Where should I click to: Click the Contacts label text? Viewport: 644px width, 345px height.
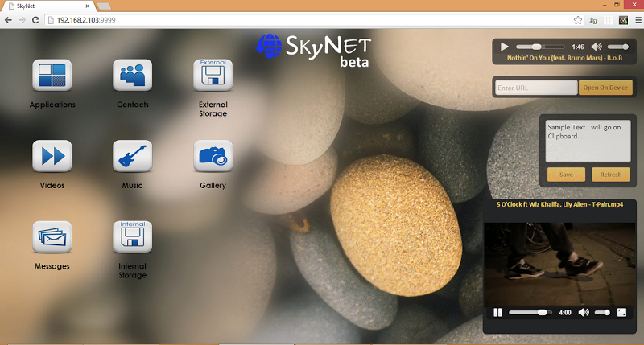coord(133,105)
